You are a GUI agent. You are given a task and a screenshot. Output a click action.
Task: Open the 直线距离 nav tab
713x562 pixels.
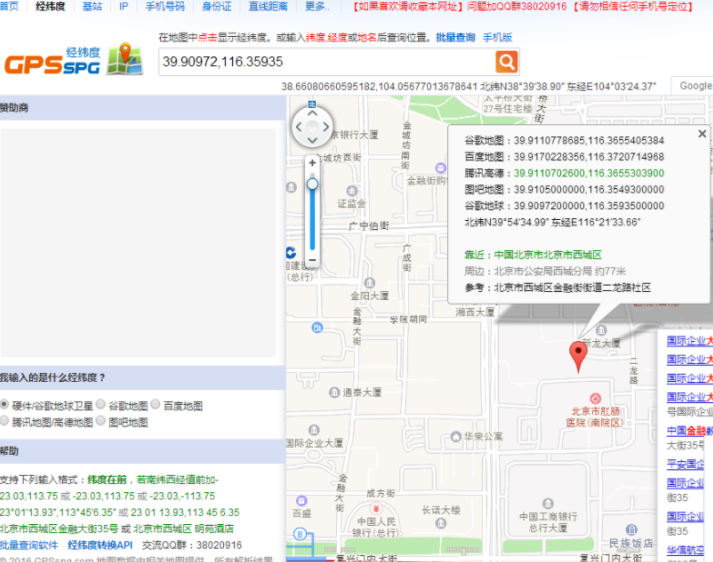[268, 6]
